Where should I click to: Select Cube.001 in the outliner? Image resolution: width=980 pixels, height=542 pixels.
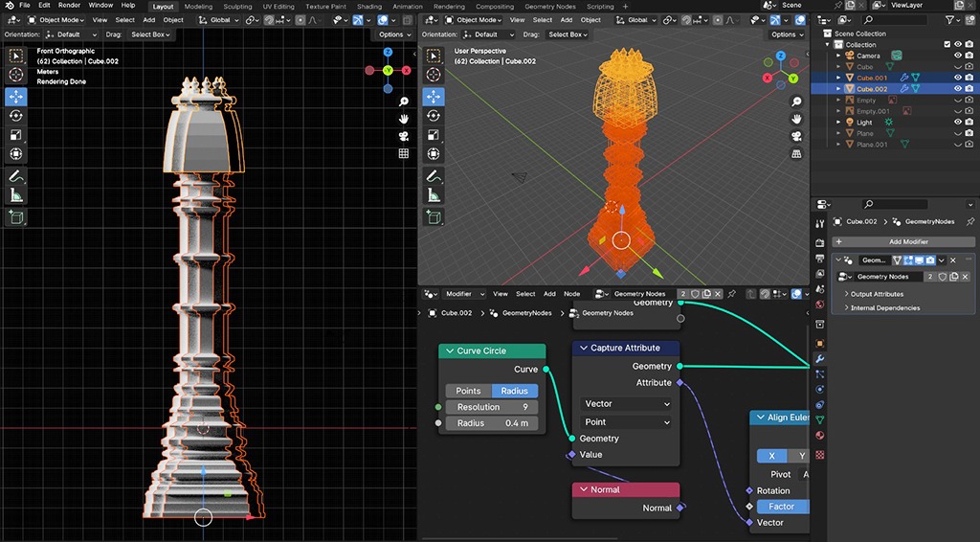click(871, 78)
